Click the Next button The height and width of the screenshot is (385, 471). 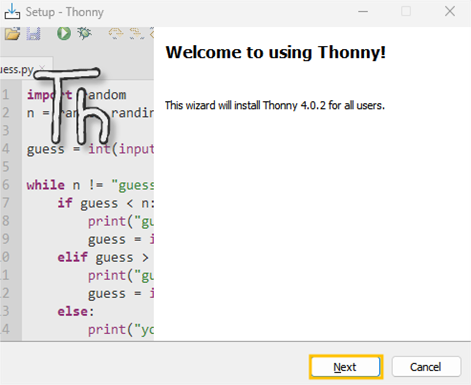click(346, 367)
